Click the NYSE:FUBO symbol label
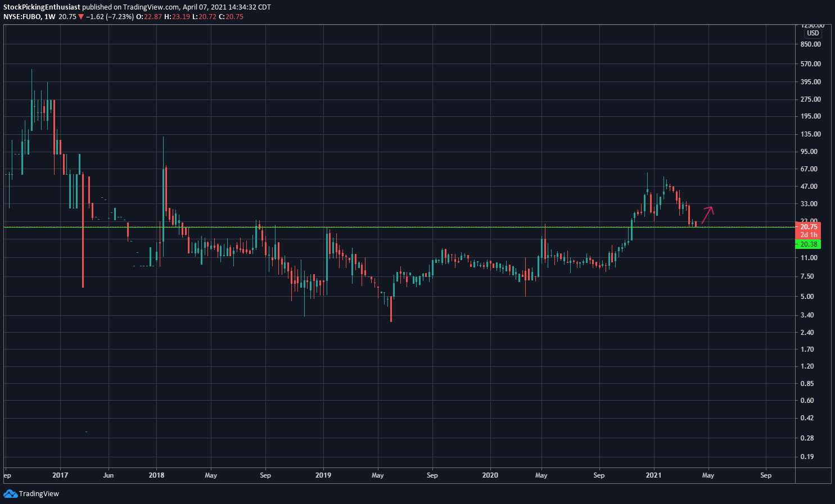Image resolution: width=835 pixels, height=504 pixels. 22,17
